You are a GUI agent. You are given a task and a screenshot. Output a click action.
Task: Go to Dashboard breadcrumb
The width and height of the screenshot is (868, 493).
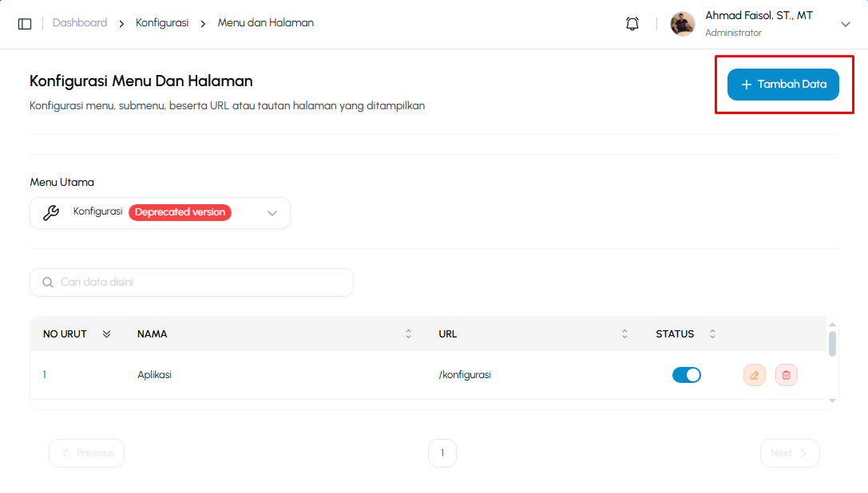click(80, 22)
